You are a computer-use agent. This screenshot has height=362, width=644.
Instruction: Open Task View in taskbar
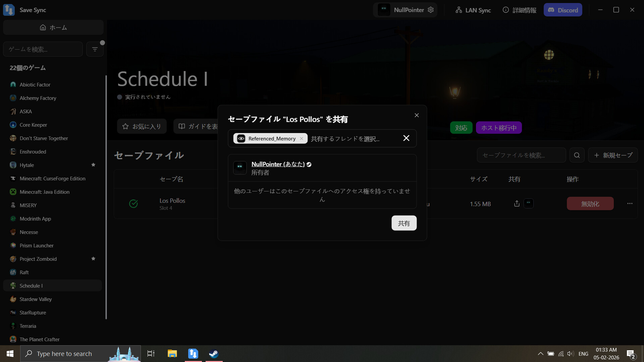(x=151, y=354)
